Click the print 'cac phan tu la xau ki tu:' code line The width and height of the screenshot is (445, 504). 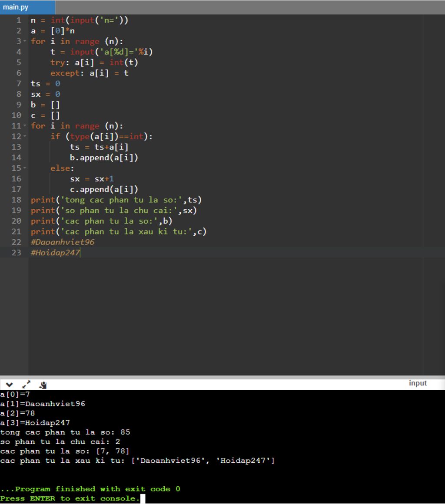119,232
